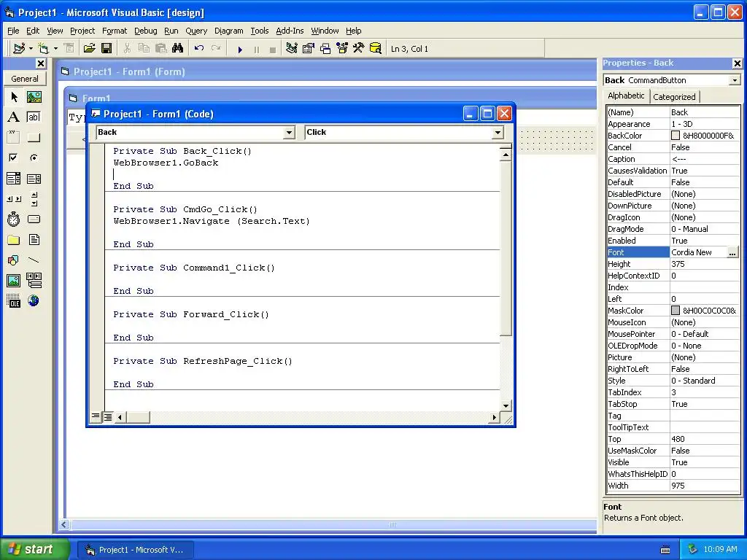The image size is (747, 560).
Task: Open the Project menu
Action: (x=82, y=31)
